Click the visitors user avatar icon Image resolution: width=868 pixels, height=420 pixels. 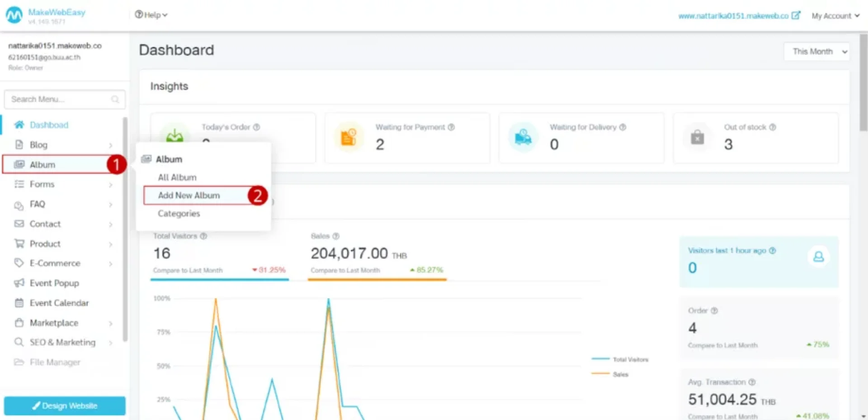818,257
